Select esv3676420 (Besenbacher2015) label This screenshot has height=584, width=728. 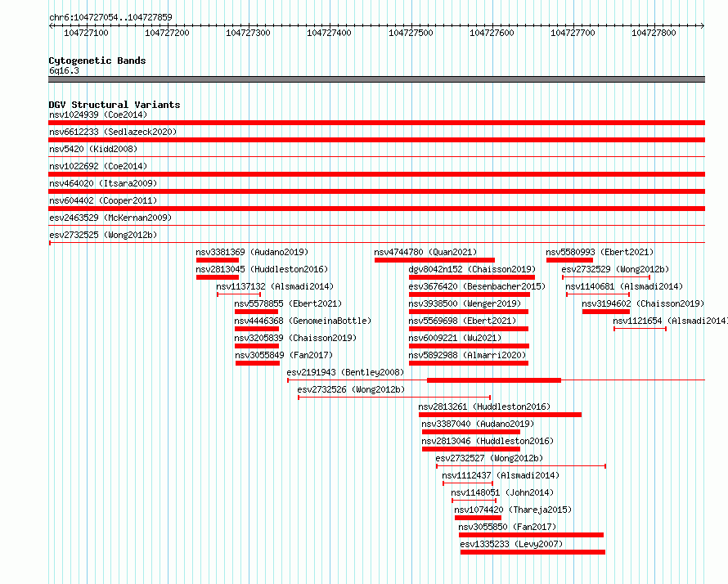coord(477,286)
